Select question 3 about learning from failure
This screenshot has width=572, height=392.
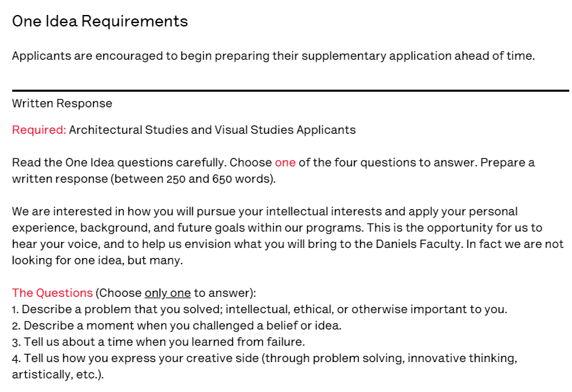[158, 342]
